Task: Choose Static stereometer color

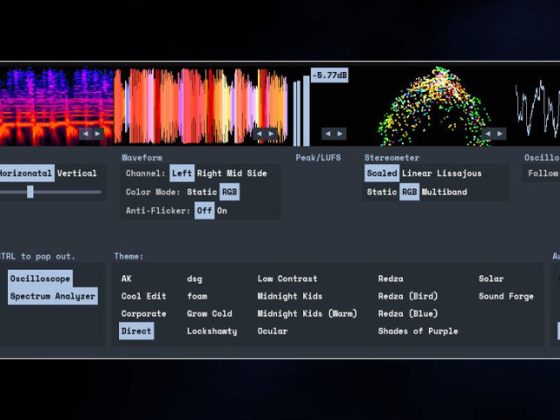Action: click(382, 192)
